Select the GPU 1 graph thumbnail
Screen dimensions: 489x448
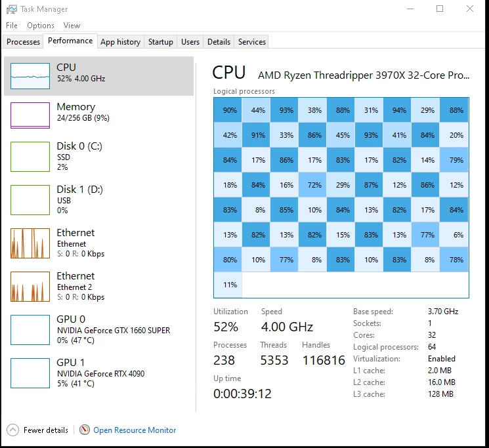pyautogui.click(x=30, y=373)
